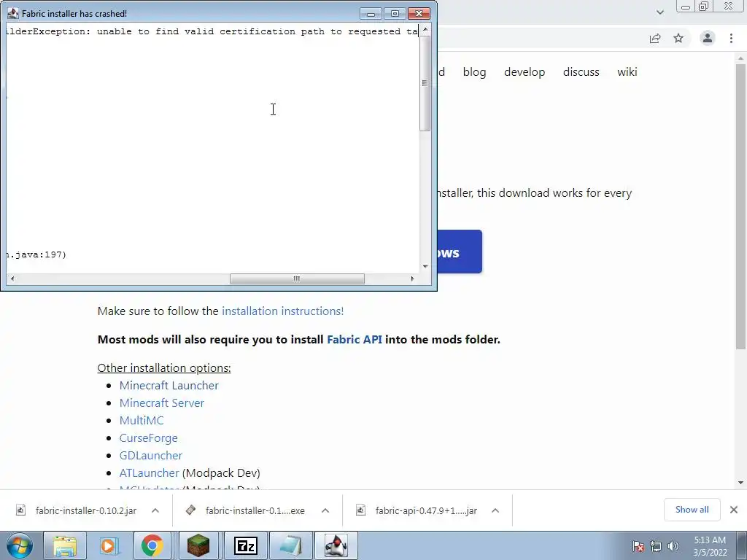747x560 pixels.
Task: Click fabric-api jar file icon
Action: click(360, 510)
